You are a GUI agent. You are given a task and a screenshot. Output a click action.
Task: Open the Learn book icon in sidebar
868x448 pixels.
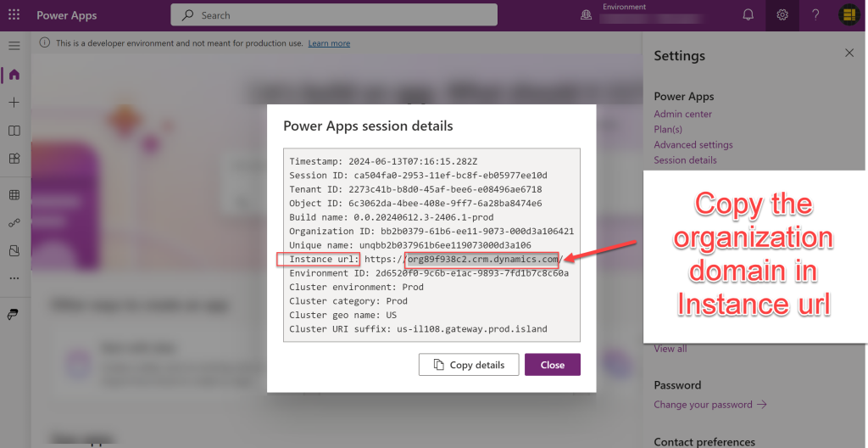point(14,131)
